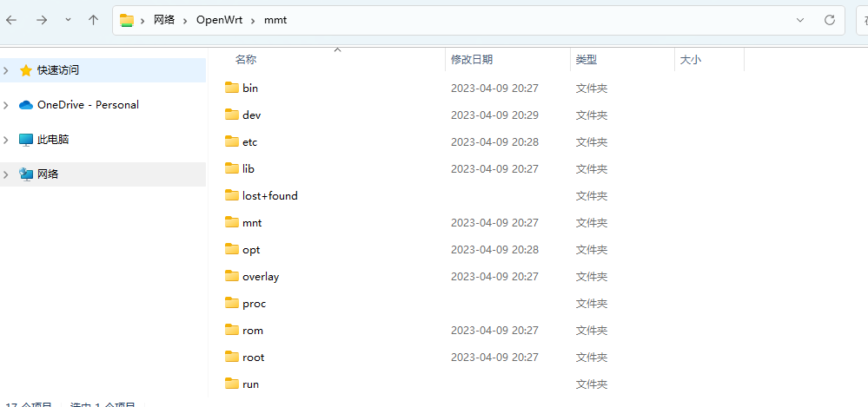Click the opt folder icon
This screenshot has height=407, width=868.
pos(232,249)
